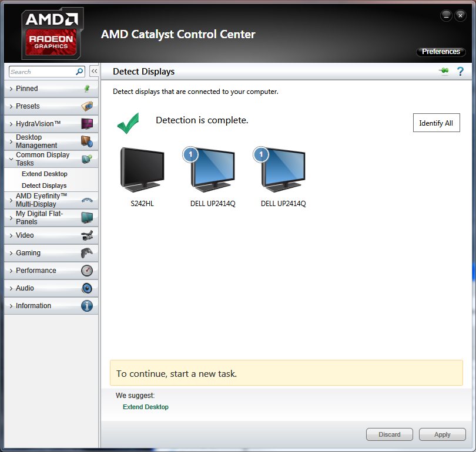The width and height of the screenshot is (476, 452).
Task: Minimize the Catalyst Control Center window
Action: pyautogui.click(x=446, y=15)
